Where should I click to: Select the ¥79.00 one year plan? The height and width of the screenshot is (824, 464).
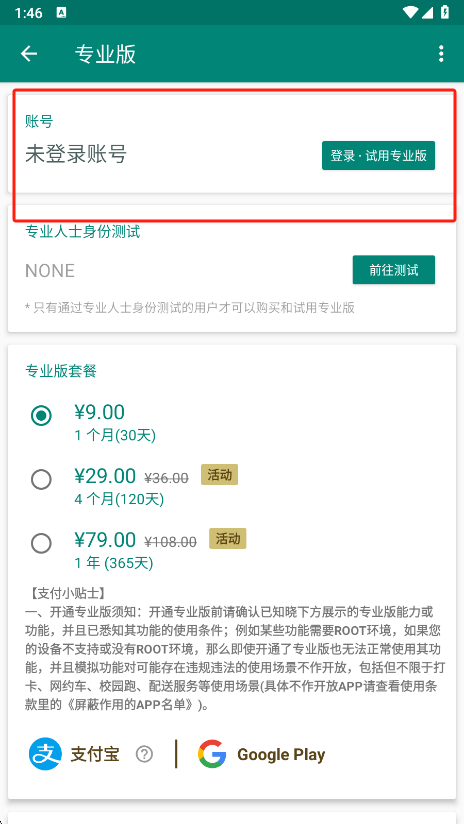pyautogui.click(x=41, y=543)
